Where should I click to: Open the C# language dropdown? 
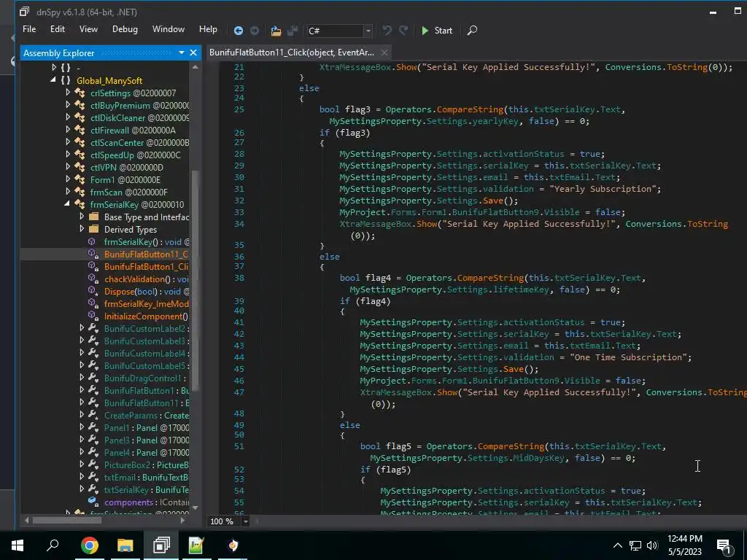[368, 31]
